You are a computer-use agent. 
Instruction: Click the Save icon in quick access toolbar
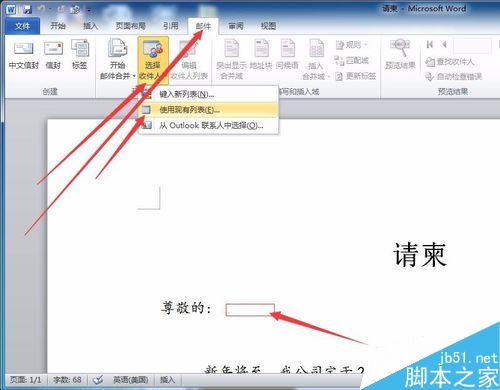point(27,9)
